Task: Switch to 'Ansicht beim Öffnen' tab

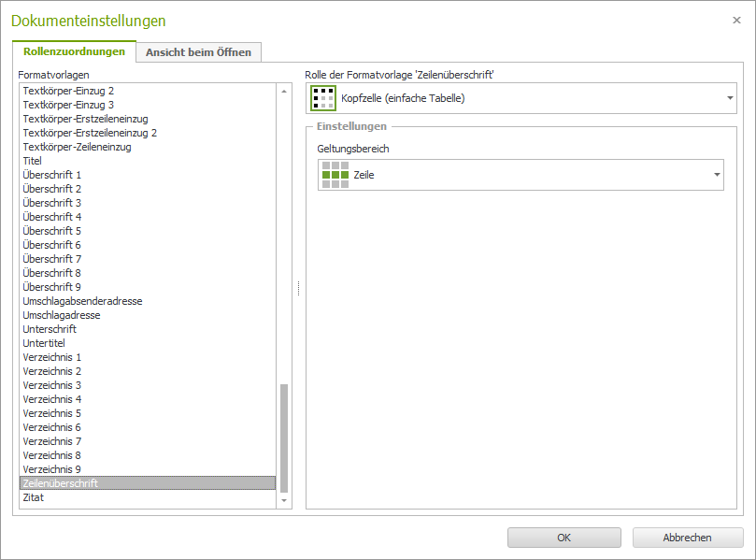Action: pyautogui.click(x=198, y=52)
